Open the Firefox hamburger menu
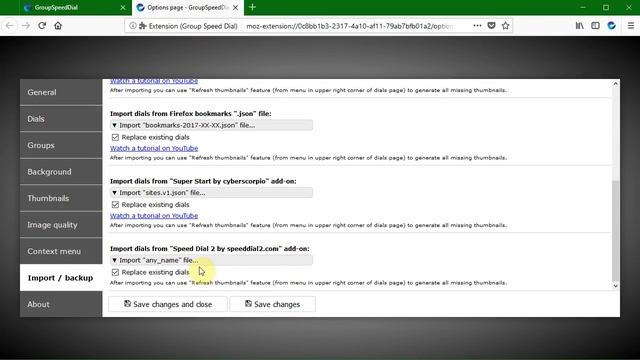Image resolution: width=640 pixels, height=360 pixels. click(631, 26)
